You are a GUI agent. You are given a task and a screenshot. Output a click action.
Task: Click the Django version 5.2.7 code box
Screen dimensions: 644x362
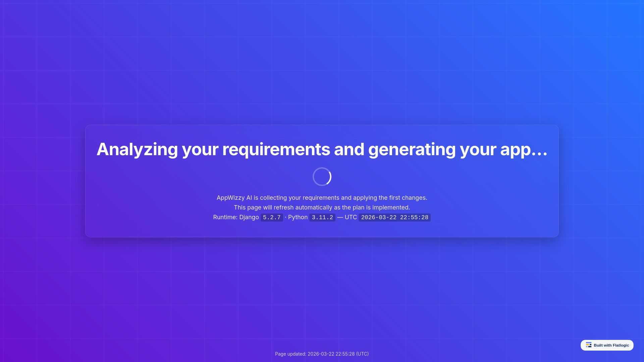272,218
